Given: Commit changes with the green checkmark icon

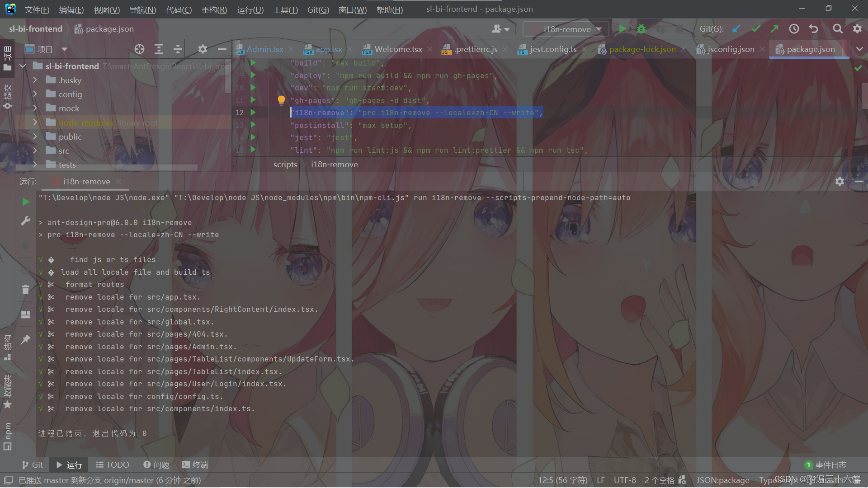Looking at the screenshot, I should tap(756, 29).
